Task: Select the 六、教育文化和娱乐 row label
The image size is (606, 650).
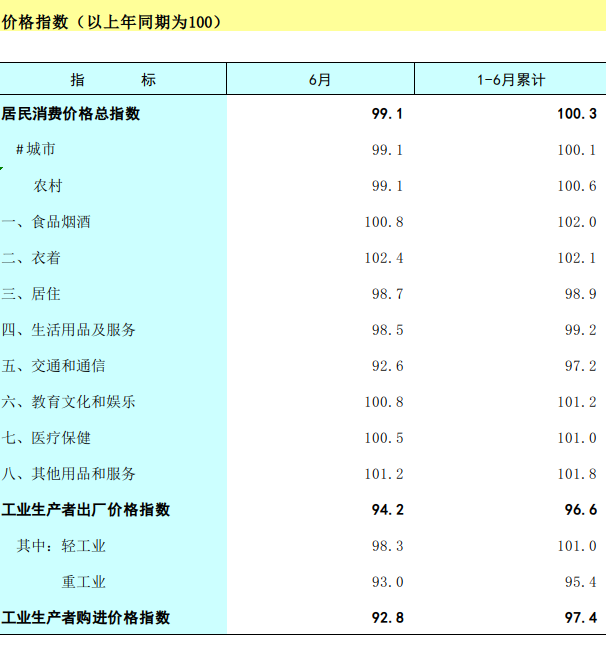Action: pyautogui.click(x=69, y=402)
